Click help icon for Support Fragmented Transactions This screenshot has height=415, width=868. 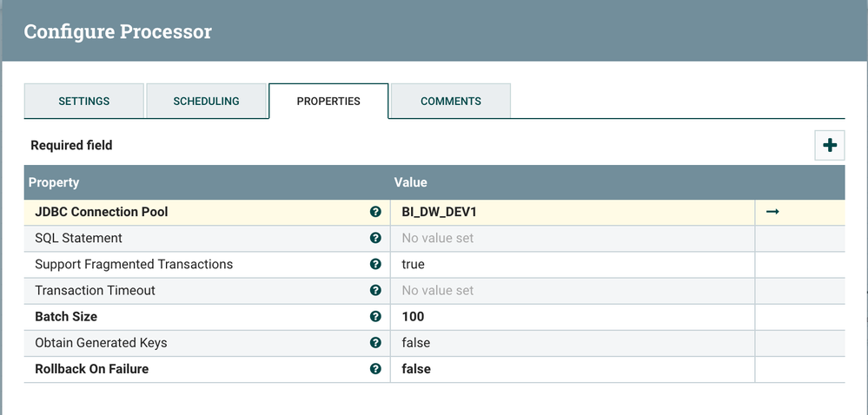pyautogui.click(x=375, y=264)
